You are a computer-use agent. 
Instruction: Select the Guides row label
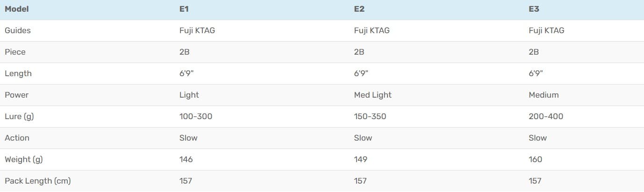(x=18, y=30)
